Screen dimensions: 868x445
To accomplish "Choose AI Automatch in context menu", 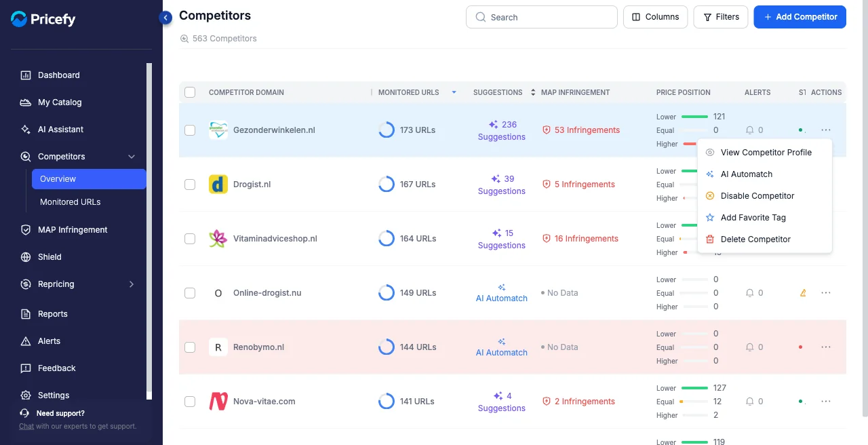I will [x=765, y=174].
